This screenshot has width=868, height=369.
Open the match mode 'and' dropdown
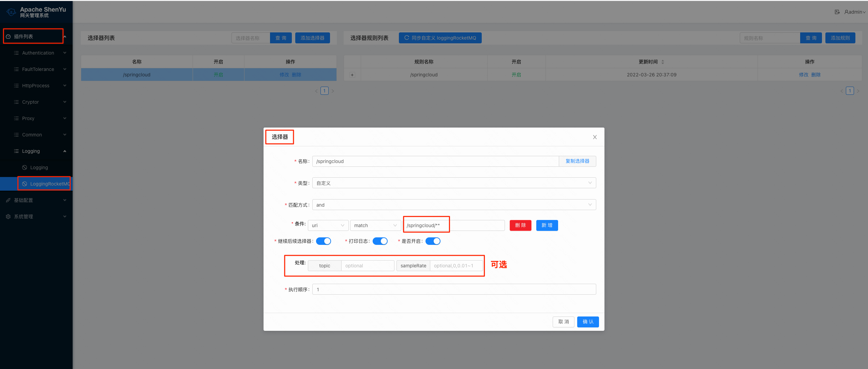pos(454,205)
